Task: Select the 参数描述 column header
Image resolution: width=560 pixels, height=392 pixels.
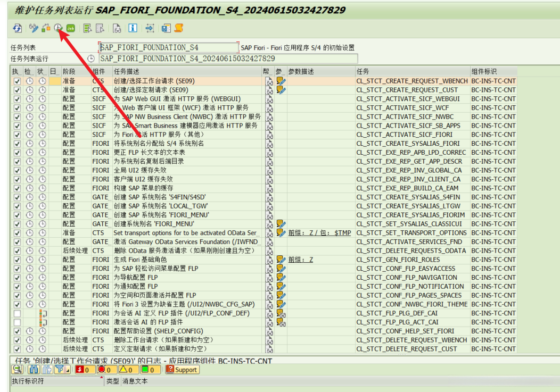Action: [321, 71]
